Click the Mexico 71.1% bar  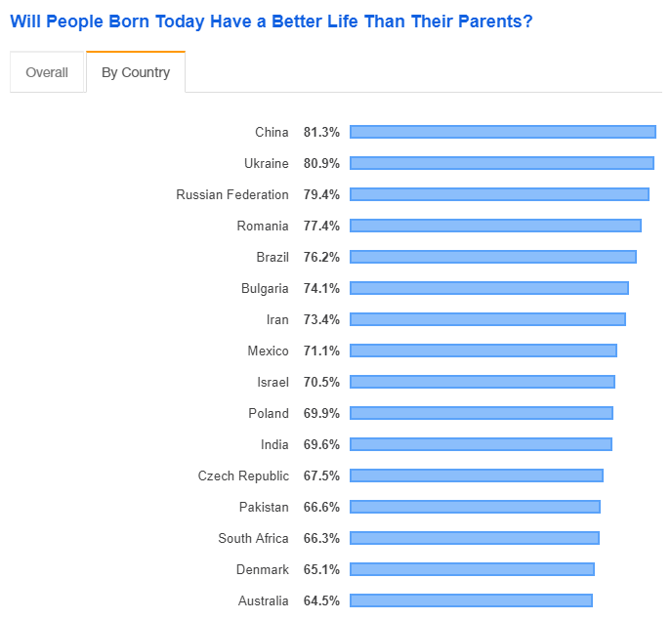[x=483, y=351]
